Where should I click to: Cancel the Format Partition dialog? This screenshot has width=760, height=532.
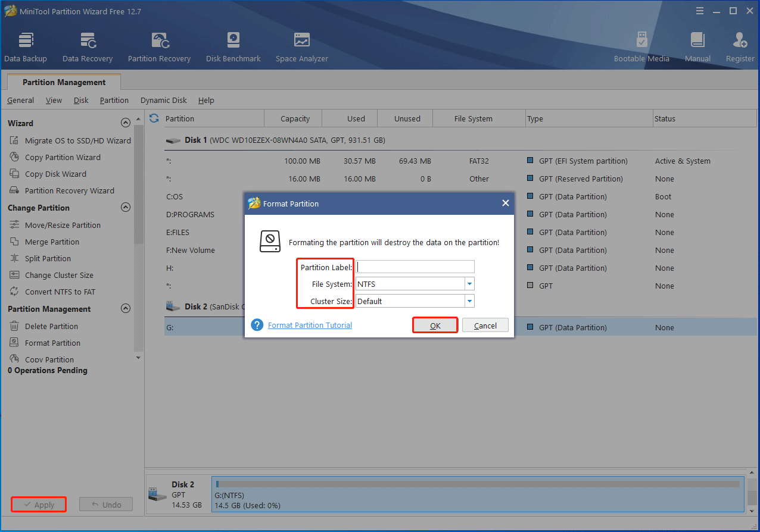(485, 326)
